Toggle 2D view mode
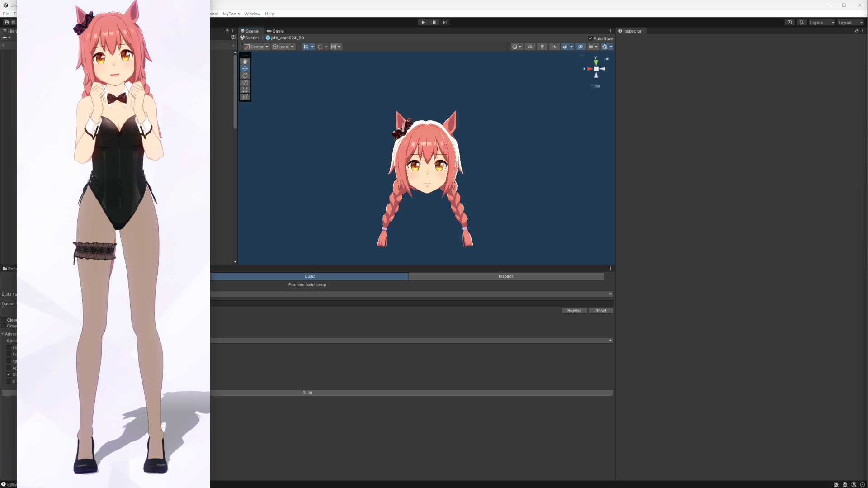Viewport: 868px width, 488px height. click(530, 47)
